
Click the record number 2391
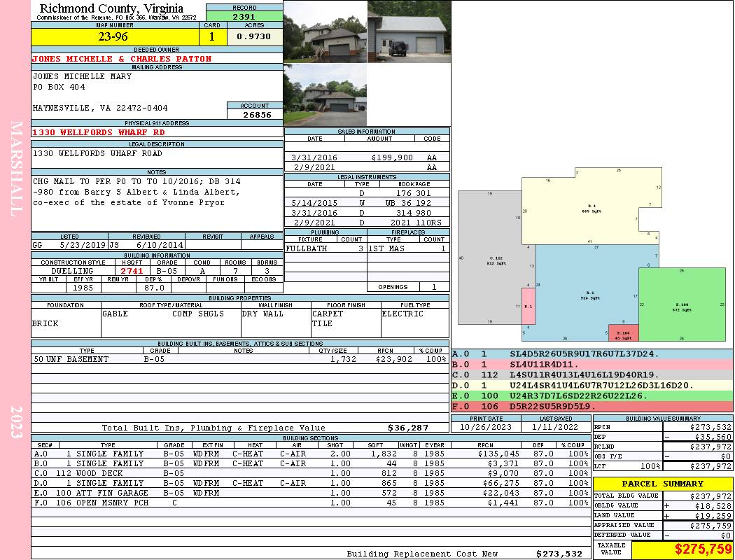pos(244,16)
